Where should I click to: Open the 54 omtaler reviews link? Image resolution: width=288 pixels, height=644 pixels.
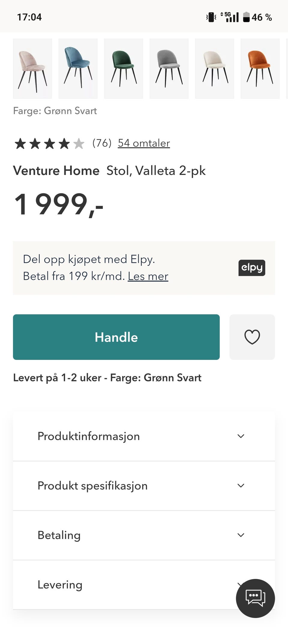tap(144, 143)
